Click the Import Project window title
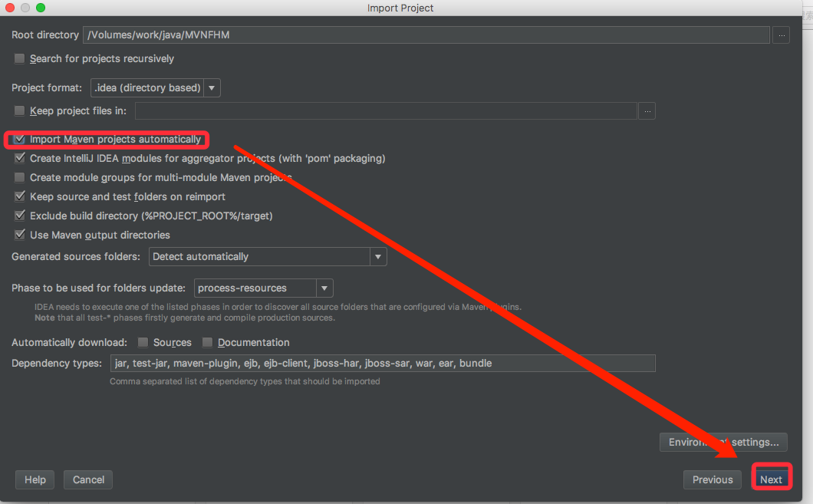Image resolution: width=813 pixels, height=504 pixels. coord(400,8)
